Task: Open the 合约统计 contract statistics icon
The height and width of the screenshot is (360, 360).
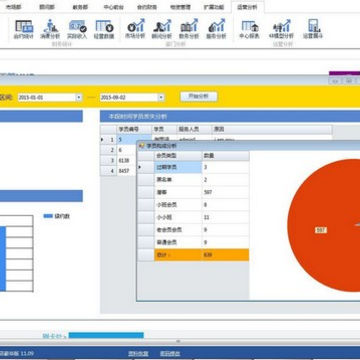Action: point(24,30)
